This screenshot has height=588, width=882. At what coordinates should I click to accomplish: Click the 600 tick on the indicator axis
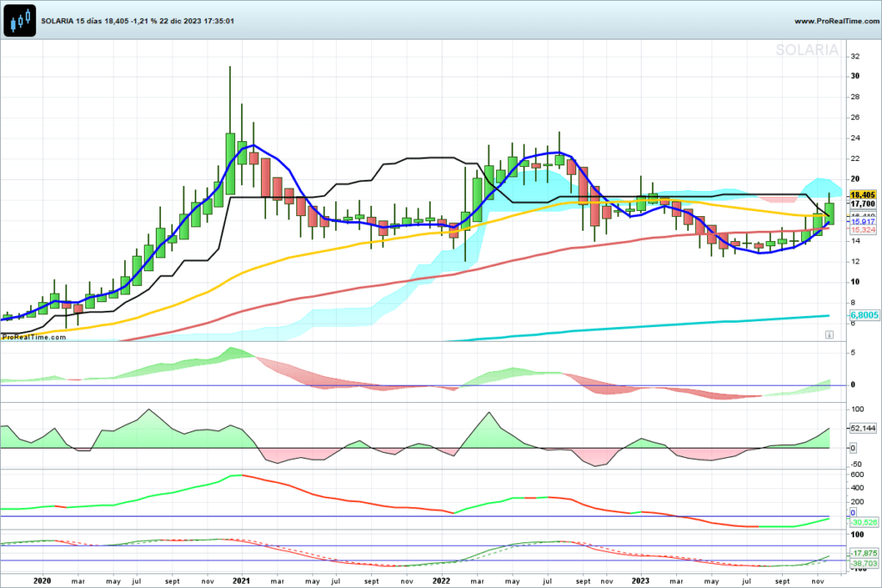857,474
